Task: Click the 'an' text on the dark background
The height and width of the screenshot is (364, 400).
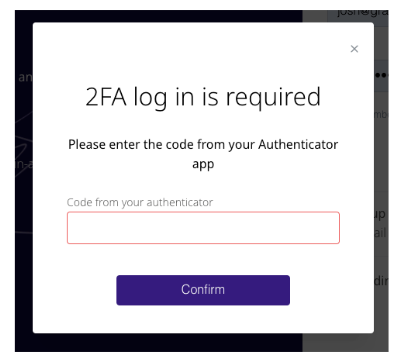Action: (25, 77)
